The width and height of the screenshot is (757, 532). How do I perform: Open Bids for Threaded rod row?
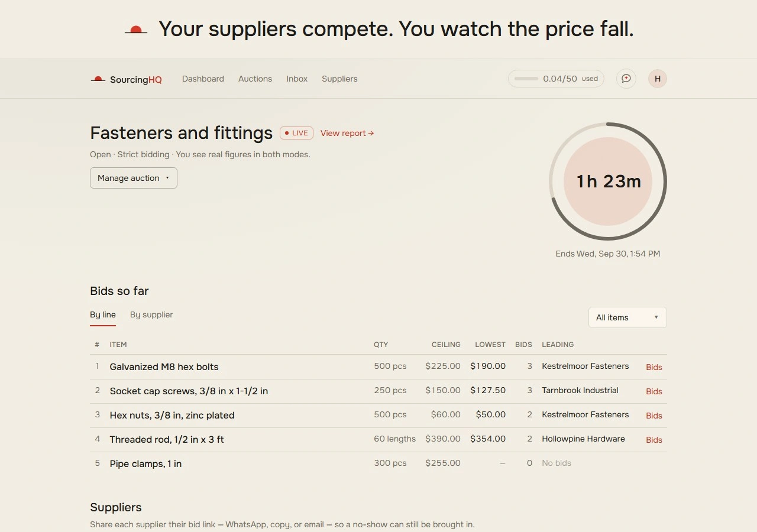654,440
